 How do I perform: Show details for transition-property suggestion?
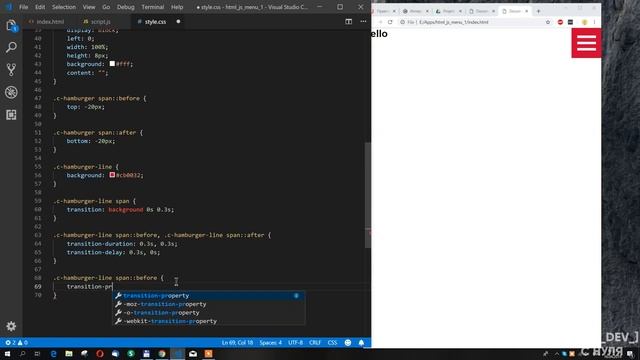(x=296, y=296)
